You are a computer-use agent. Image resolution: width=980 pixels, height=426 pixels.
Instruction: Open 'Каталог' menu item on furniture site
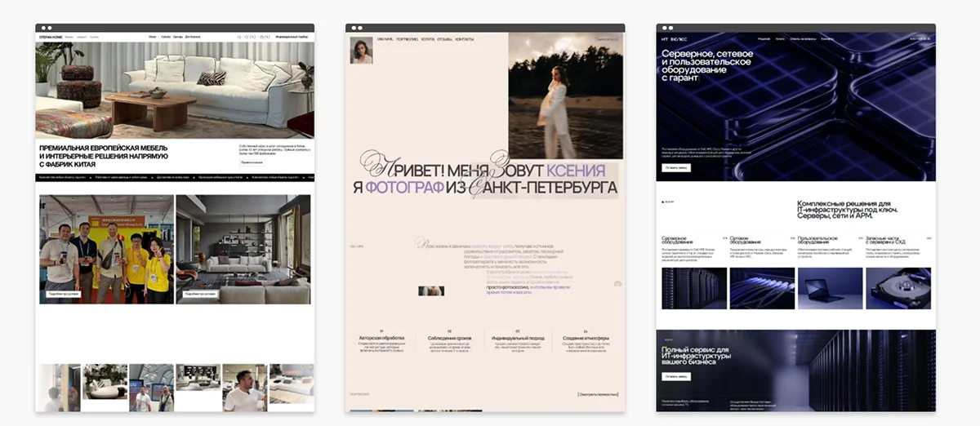(166, 37)
